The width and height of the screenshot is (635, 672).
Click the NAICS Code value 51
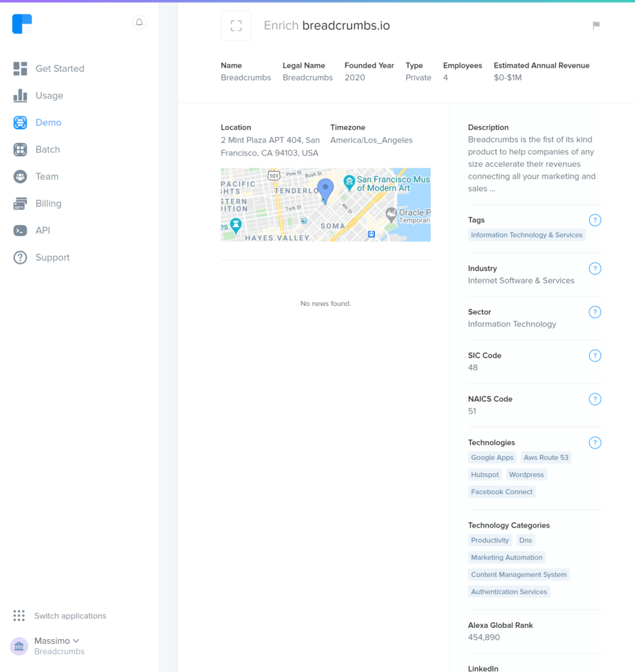tap(472, 411)
